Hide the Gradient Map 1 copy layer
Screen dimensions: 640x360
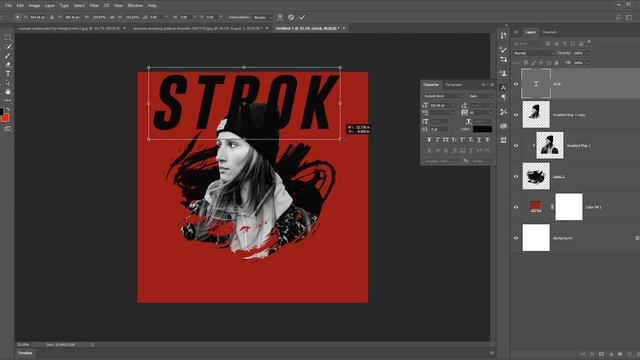(x=516, y=115)
